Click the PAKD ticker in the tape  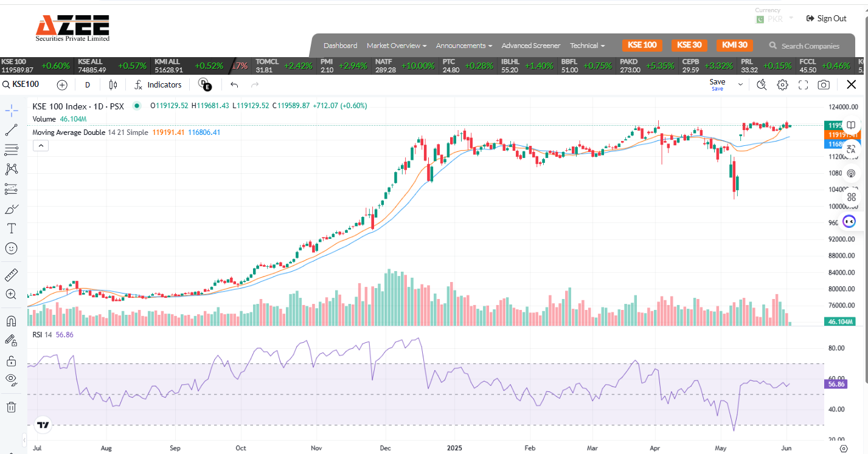click(647, 66)
